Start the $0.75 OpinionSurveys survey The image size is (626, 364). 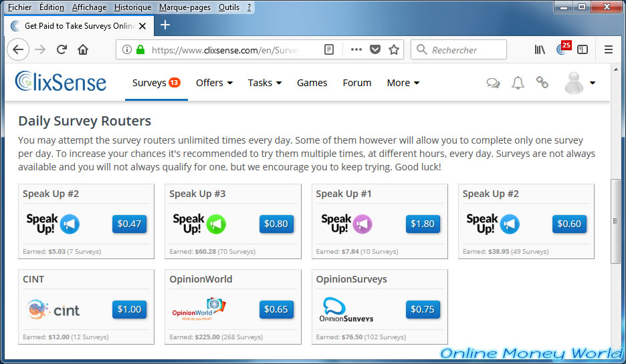(423, 309)
